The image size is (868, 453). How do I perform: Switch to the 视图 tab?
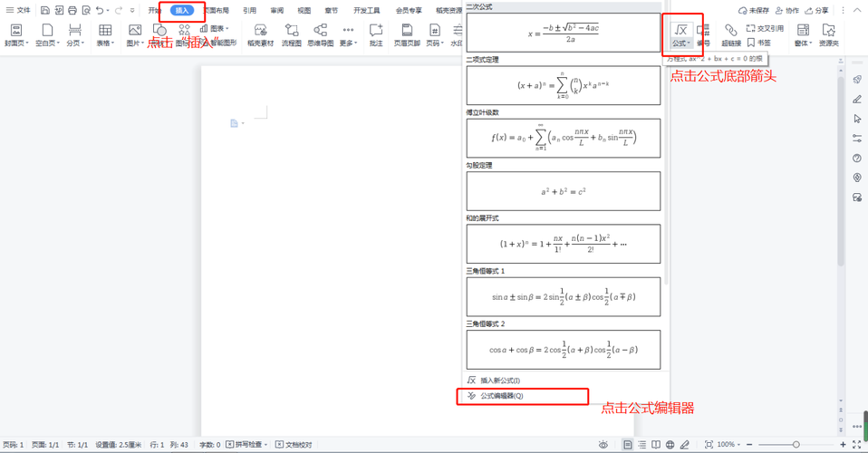[304, 11]
